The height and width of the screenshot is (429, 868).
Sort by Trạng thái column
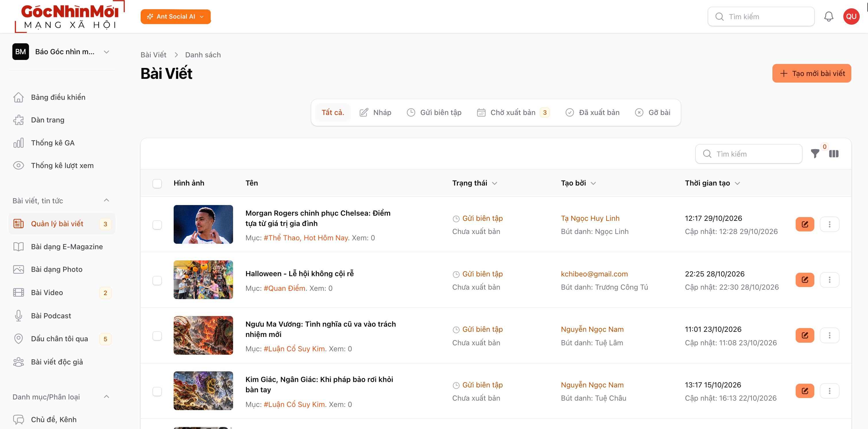pos(474,183)
